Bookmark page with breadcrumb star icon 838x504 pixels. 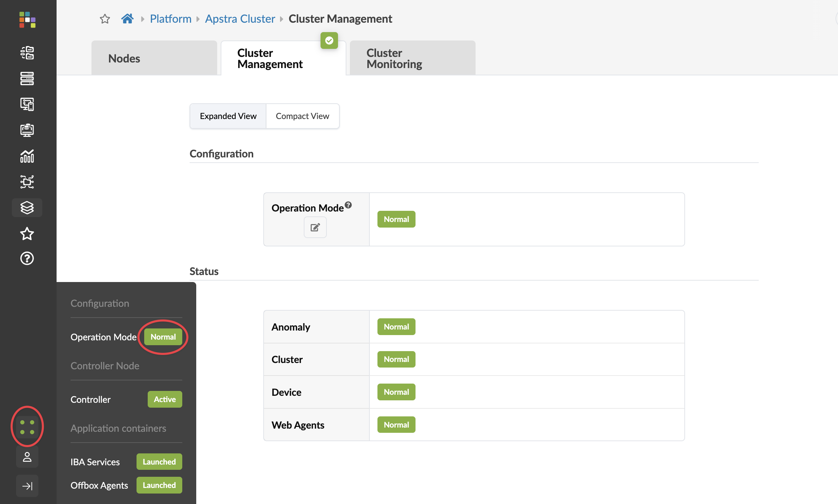click(x=105, y=19)
